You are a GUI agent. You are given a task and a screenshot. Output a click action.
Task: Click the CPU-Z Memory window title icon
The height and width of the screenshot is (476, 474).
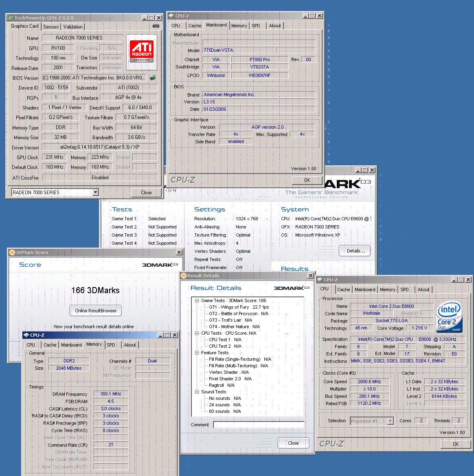[x=26, y=335]
